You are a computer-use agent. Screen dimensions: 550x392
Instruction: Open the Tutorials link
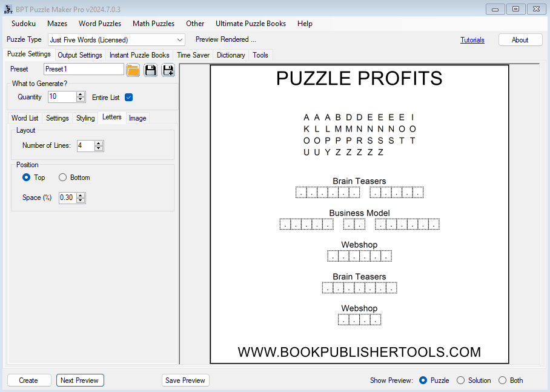tap(472, 40)
